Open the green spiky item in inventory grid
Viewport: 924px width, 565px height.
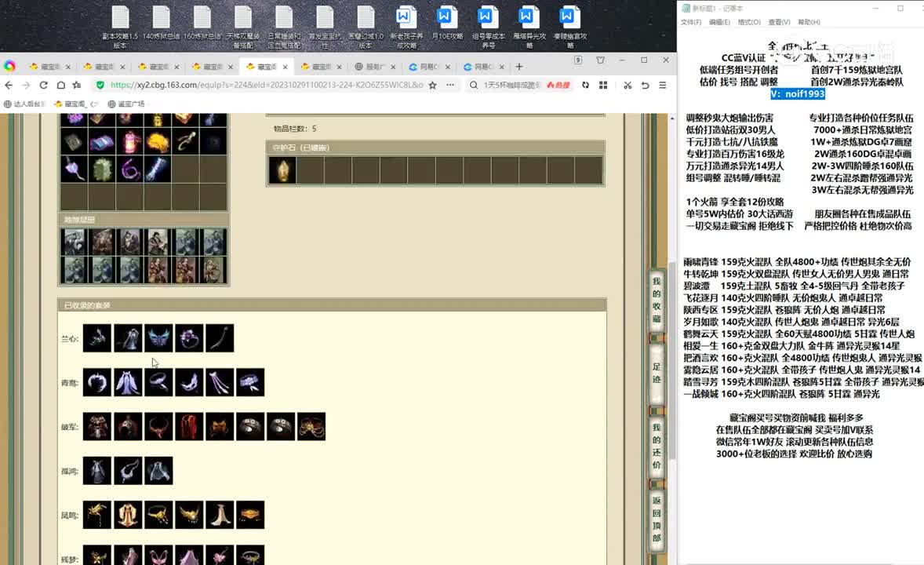(102, 169)
